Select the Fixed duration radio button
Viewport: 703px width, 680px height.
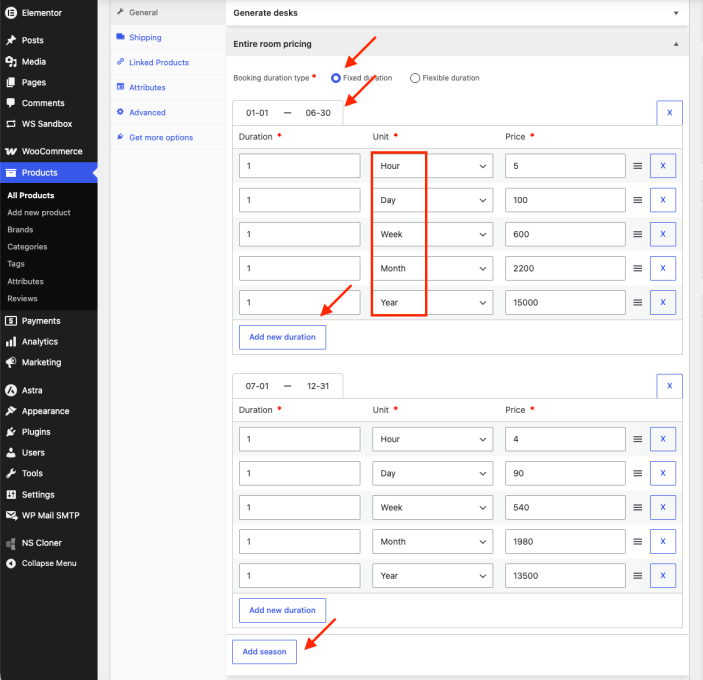coord(336,78)
